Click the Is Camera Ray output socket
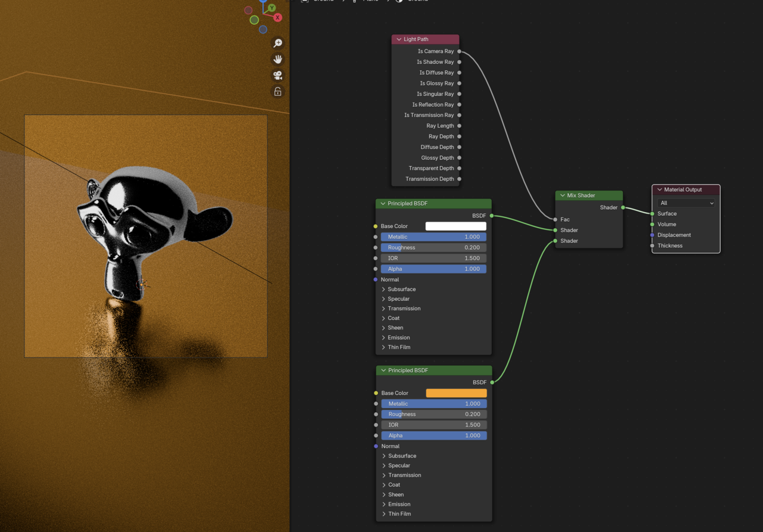Screen dimensions: 763x532 [459, 51]
